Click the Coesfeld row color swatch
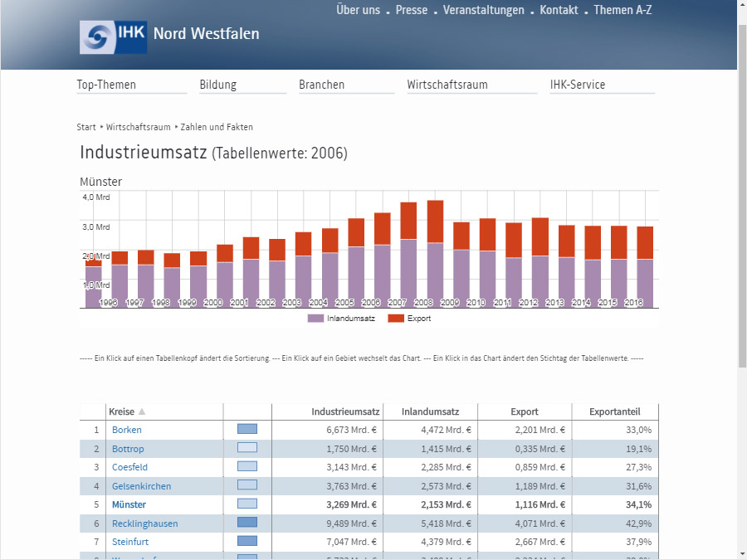 [x=247, y=466]
